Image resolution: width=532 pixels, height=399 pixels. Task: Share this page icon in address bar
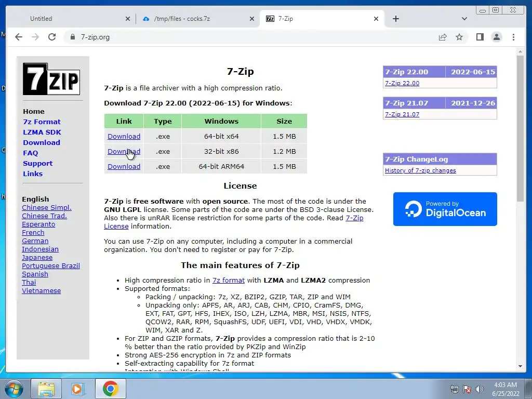click(443, 37)
